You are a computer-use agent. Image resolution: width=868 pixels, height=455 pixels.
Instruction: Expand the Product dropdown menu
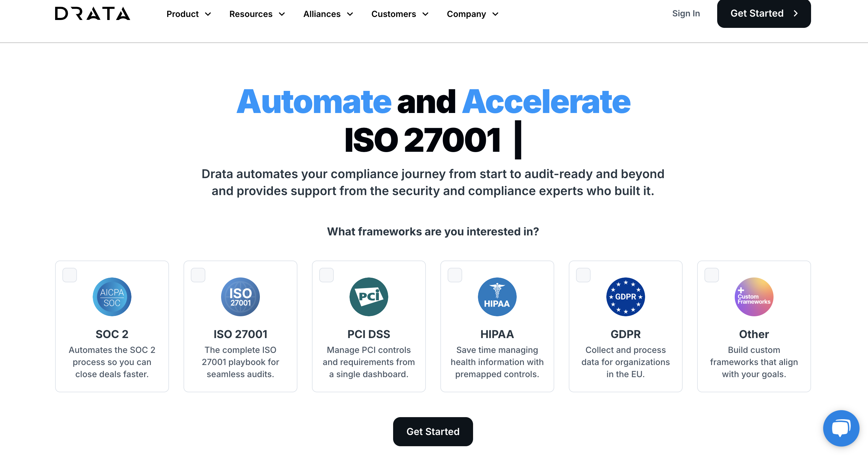[188, 14]
